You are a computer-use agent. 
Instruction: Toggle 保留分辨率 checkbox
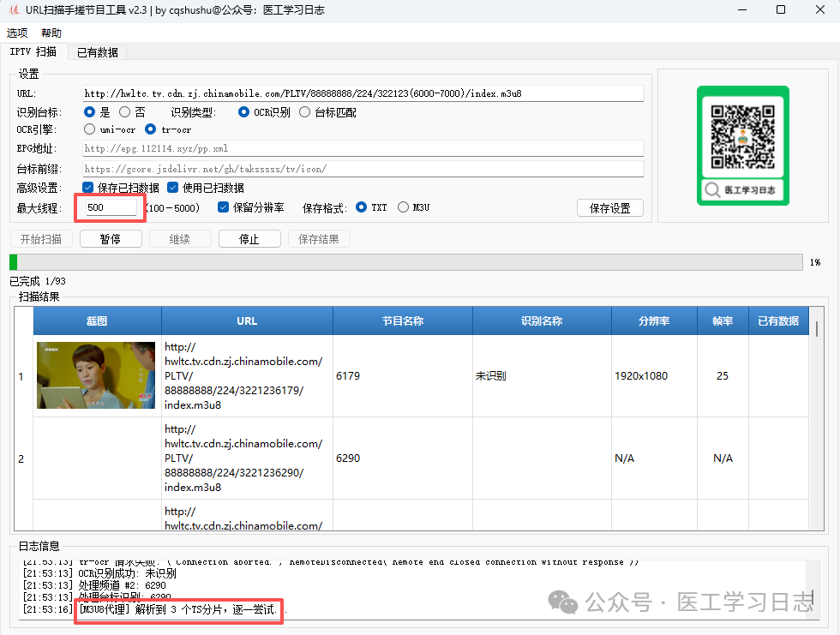click(x=223, y=207)
